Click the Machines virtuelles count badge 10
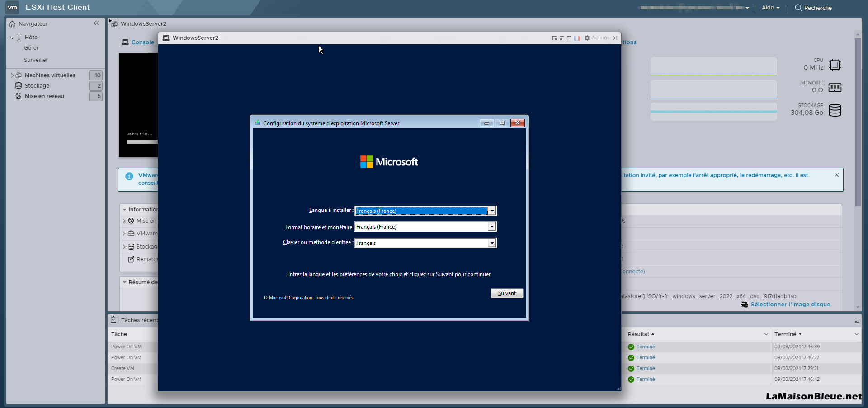 (96, 75)
